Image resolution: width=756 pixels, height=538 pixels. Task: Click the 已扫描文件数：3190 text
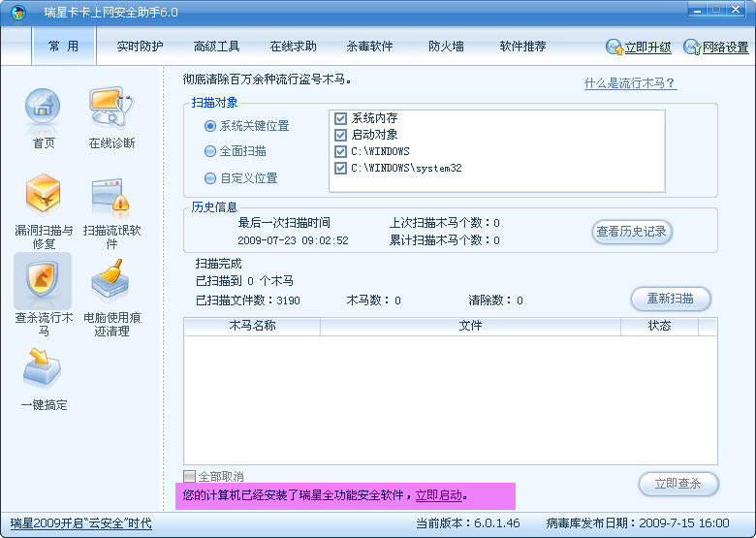(247, 301)
